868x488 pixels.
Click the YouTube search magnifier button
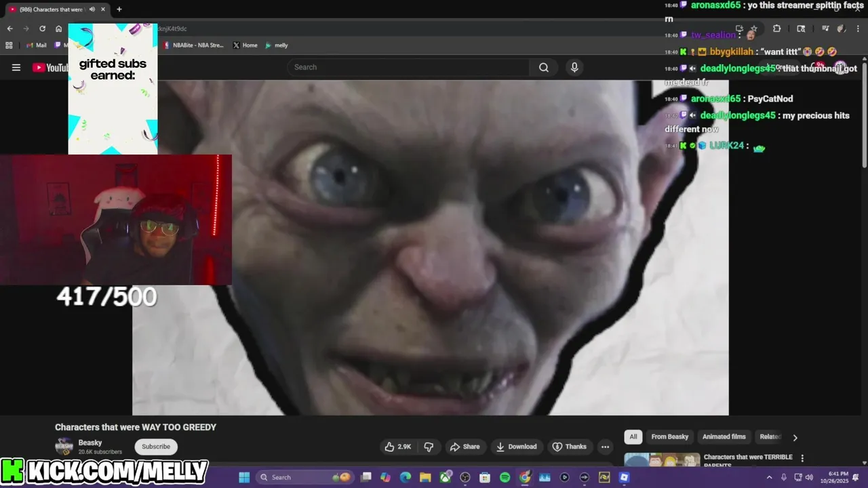[x=544, y=67]
